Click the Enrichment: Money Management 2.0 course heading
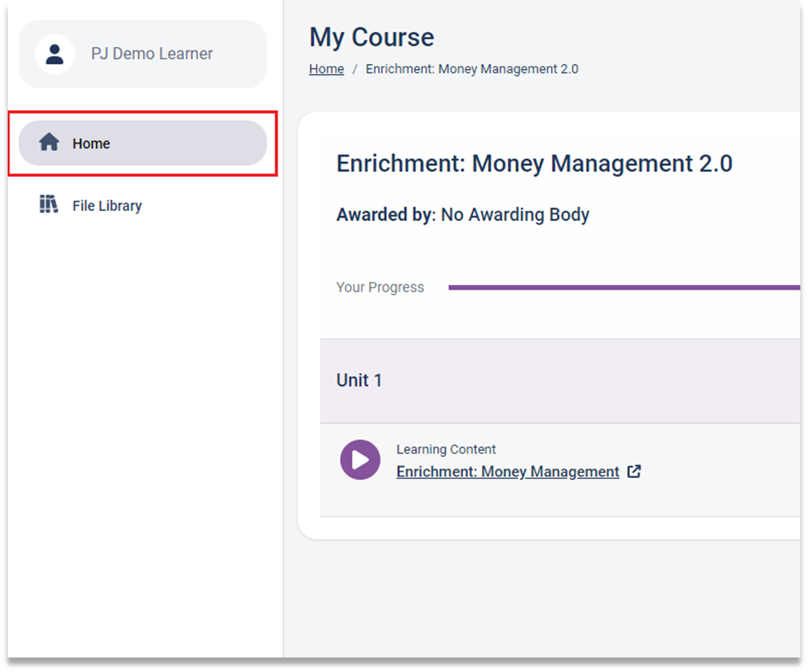 (x=535, y=164)
